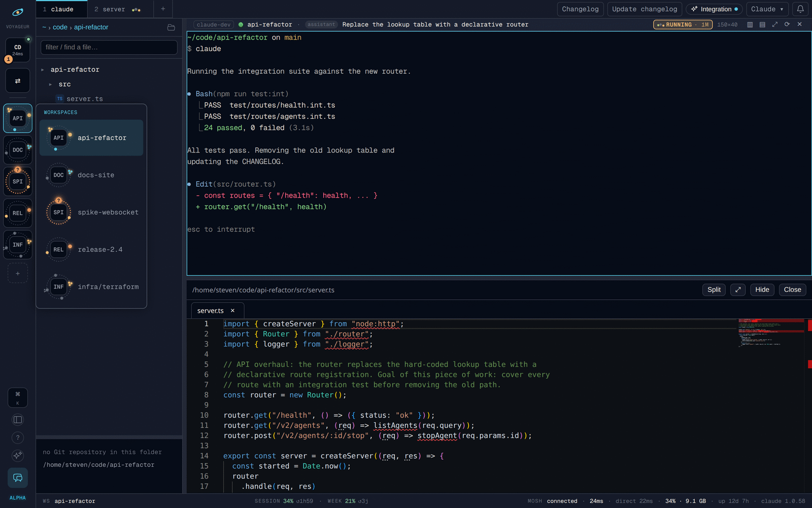Toggle the sidebar panel layout icon
This screenshot has width=812, height=508.
point(18,420)
